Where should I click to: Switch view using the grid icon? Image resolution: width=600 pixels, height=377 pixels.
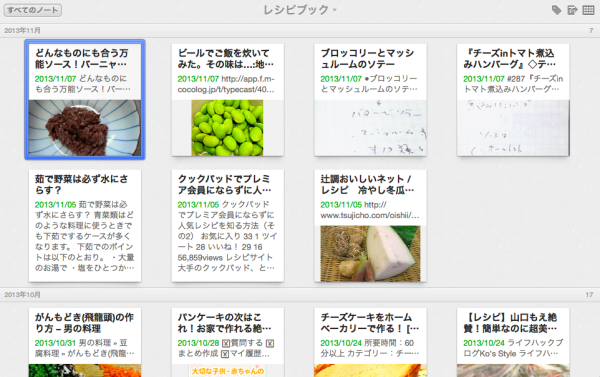pos(588,10)
